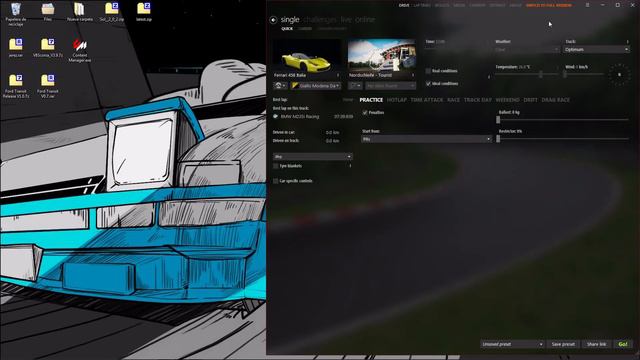Screen dimensions: 640x360
Task: Open the Unsaved preset dropdown
Action: click(x=512, y=344)
